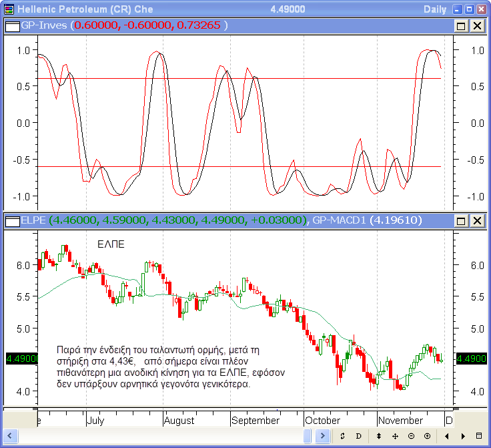Click the four-way pan arrows icon
Viewport: 491px width, 448px height.
[395, 436]
